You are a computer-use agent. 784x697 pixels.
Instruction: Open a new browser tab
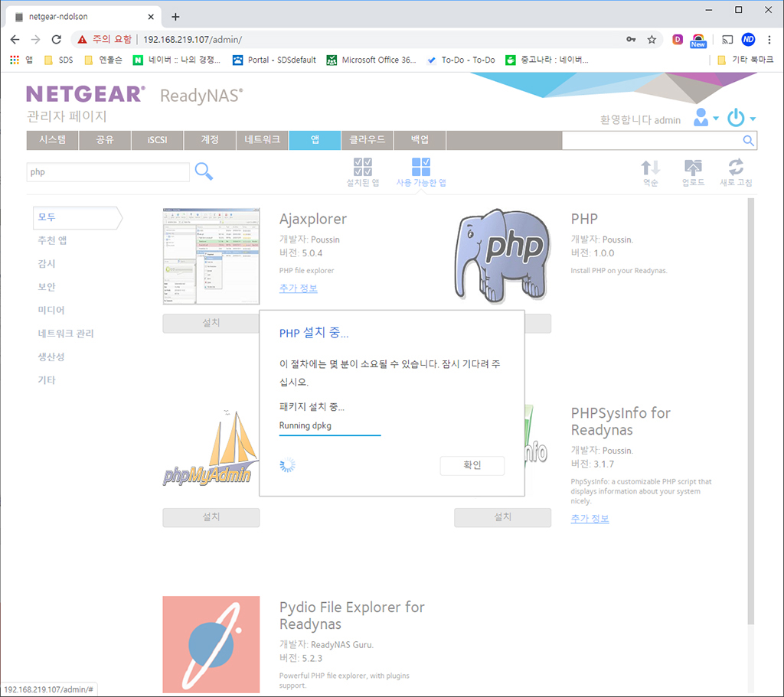point(175,17)
